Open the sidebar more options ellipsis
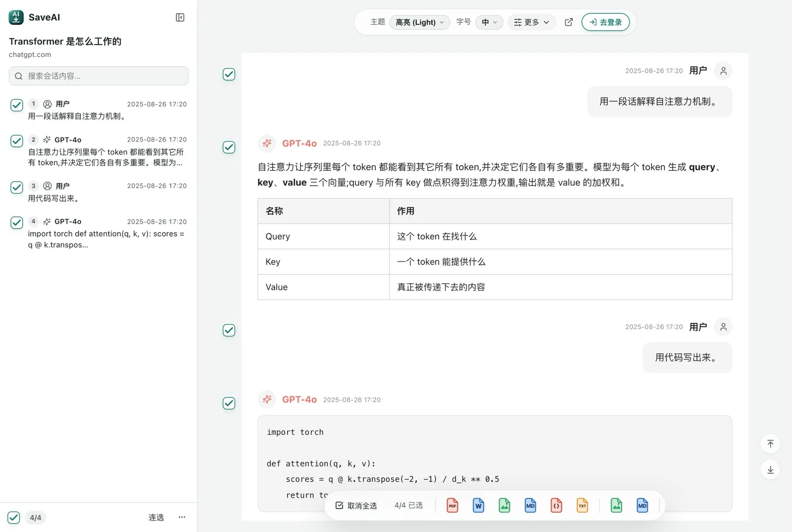This screenshot has width=792, height=532. click(182, 517)
